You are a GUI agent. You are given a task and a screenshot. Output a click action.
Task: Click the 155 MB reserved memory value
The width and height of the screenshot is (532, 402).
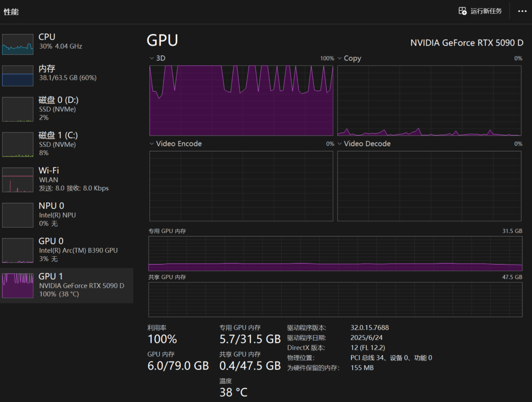362,368
